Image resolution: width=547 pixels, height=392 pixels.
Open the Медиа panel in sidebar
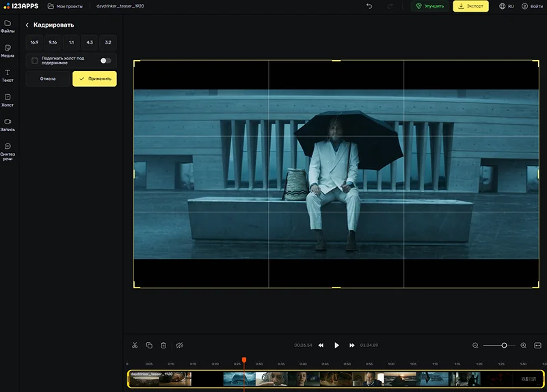8,51
